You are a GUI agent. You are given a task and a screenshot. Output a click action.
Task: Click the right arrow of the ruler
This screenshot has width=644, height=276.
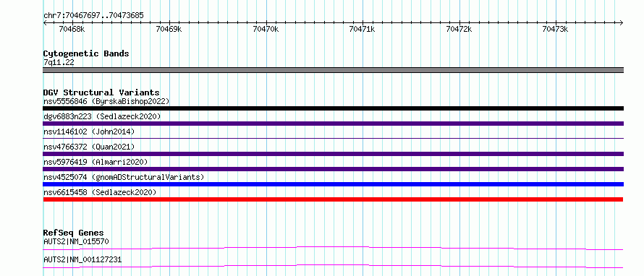(x=621, y=22)
